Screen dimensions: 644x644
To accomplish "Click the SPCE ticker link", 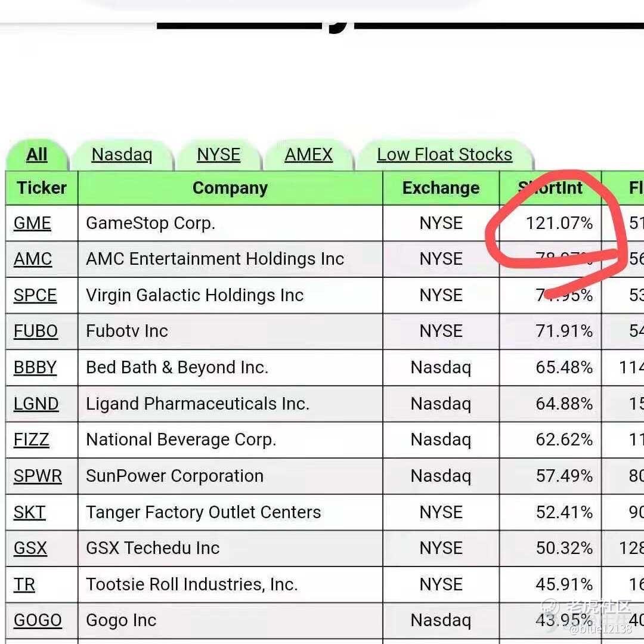I will [35, 295].
